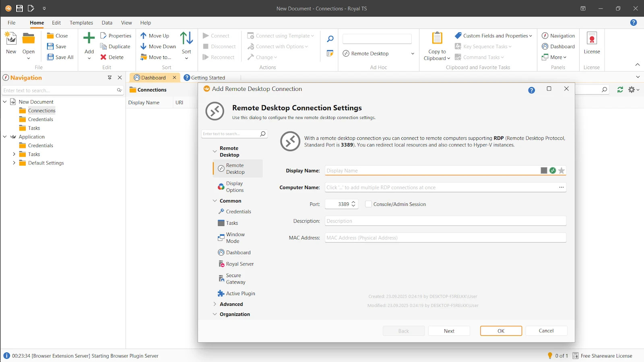Open the Templates ribbon tab

point(81,23)
